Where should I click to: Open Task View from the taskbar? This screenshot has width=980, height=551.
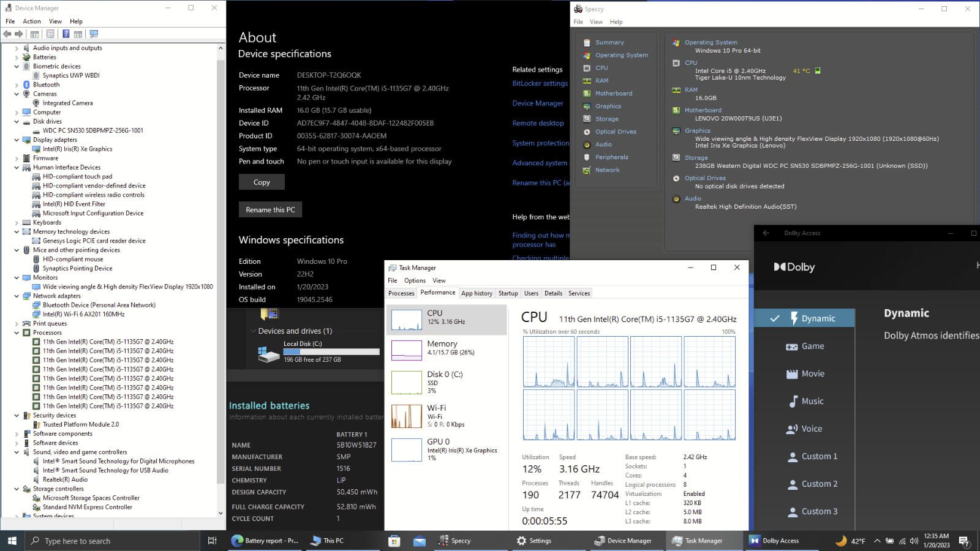(x=212, y=541)
